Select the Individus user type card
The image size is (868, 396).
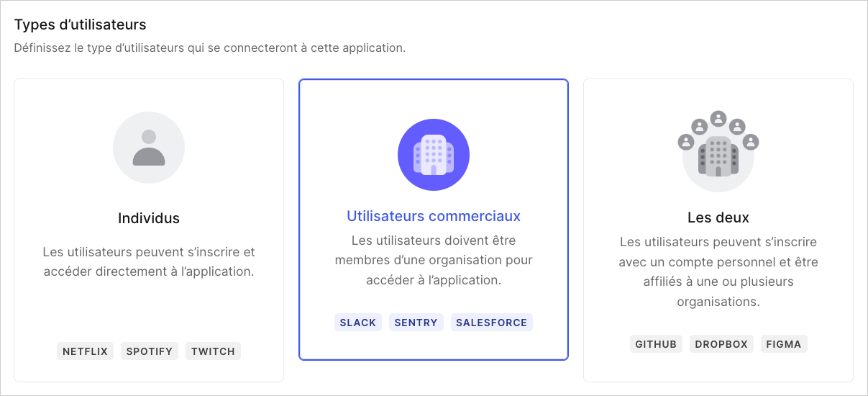[149, 230]
